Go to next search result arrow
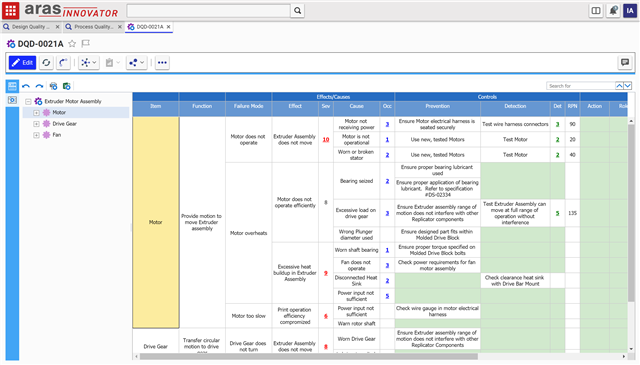This screenshot has width=640, height=365. [628, 86]
